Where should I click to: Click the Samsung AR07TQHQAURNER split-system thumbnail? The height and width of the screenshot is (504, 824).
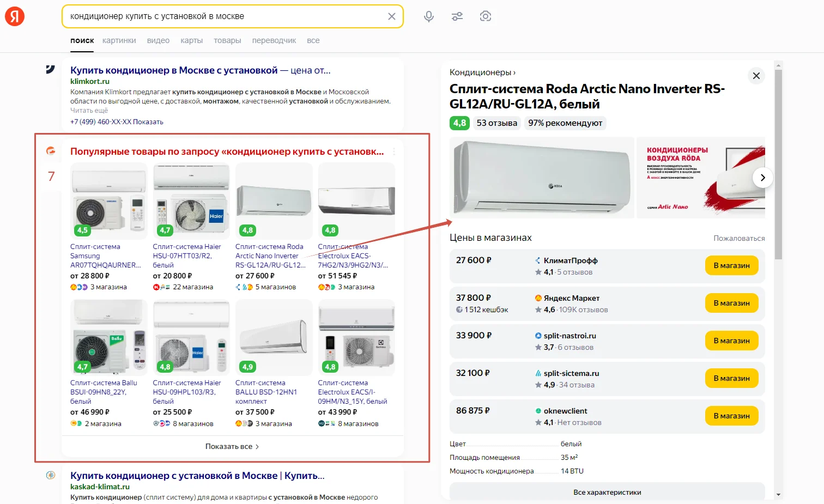(108, 201)
